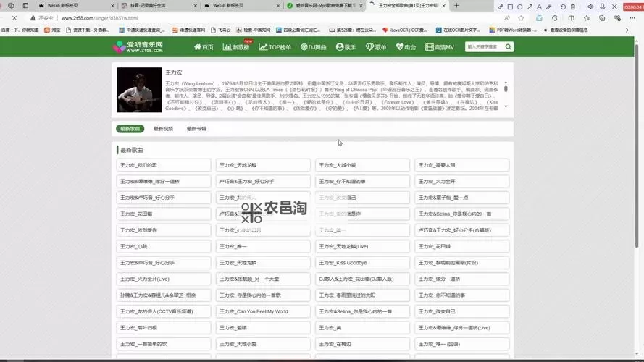Switch to the 爱听音乐网-Mp3 browser tab
644x362 pixels.
pos(324,6)
